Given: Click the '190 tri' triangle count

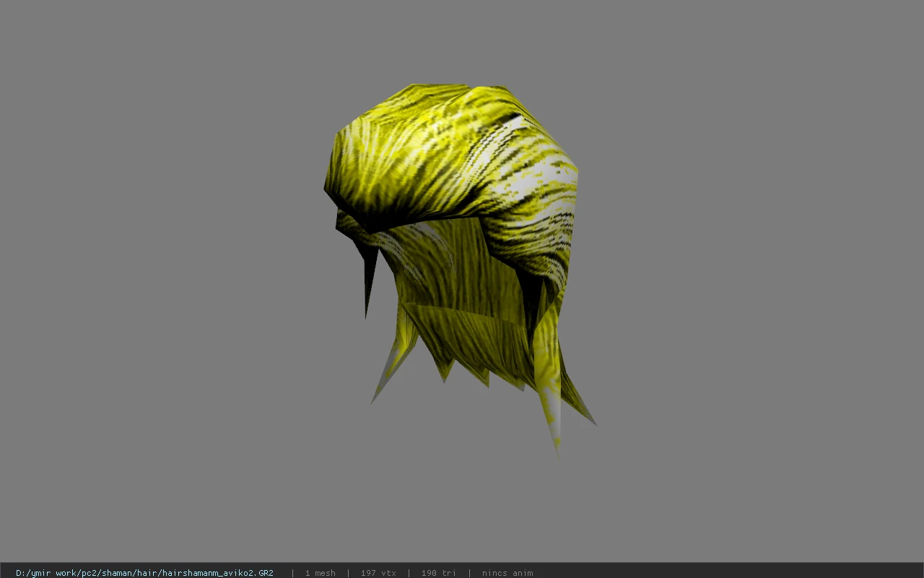Looking at the screenshot, I should pyautogui.click(x=439, y=573).
